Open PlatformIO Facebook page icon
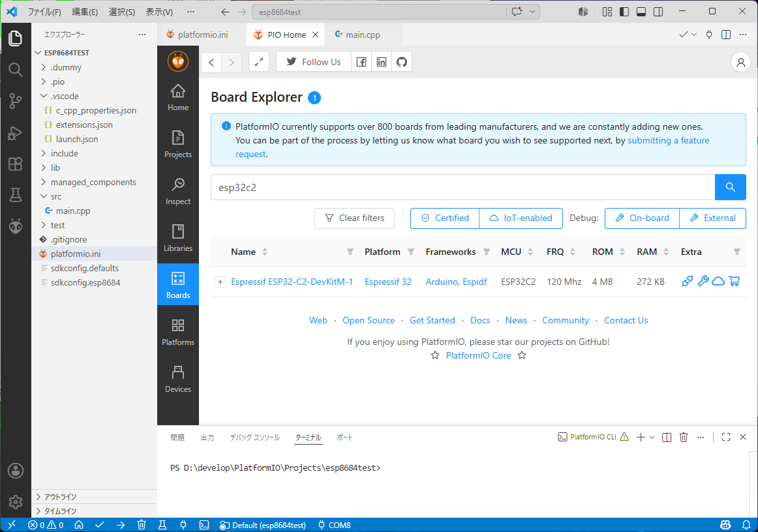This screenshot has width=758, height=532. 361,62
